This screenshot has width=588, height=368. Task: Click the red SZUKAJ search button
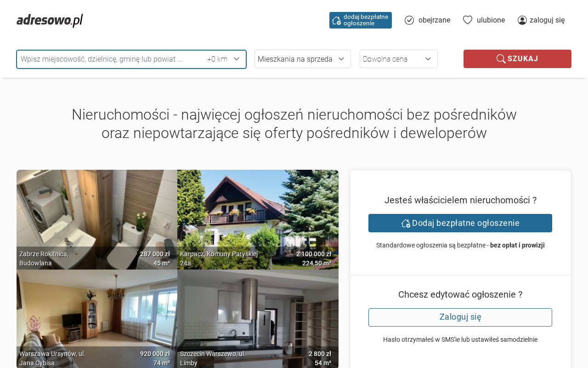[x=517, y=59]
